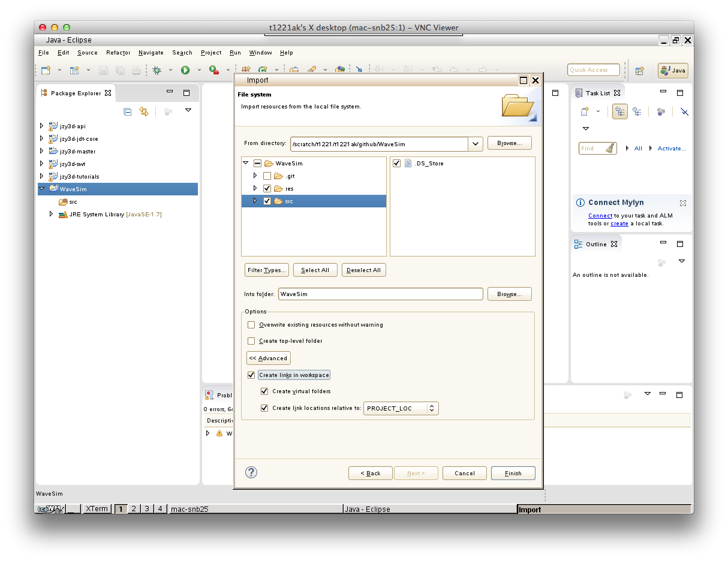
Task: Click the broom clear icon in Find field
Action: pyautogui.click(x=610, y=148)
